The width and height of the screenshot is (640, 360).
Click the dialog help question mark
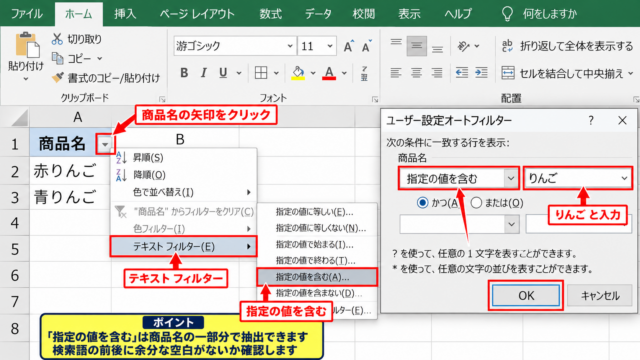click(x=591, y=120)
